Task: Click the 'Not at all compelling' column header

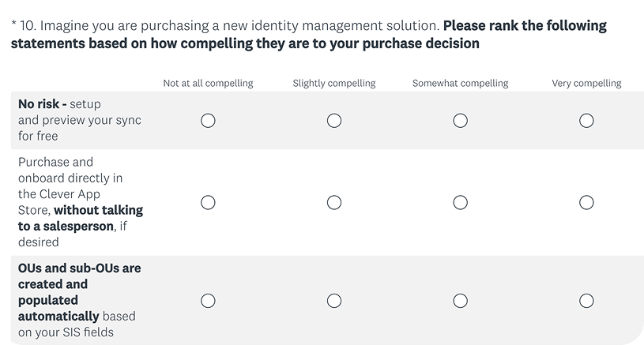Action: point(208,83)
